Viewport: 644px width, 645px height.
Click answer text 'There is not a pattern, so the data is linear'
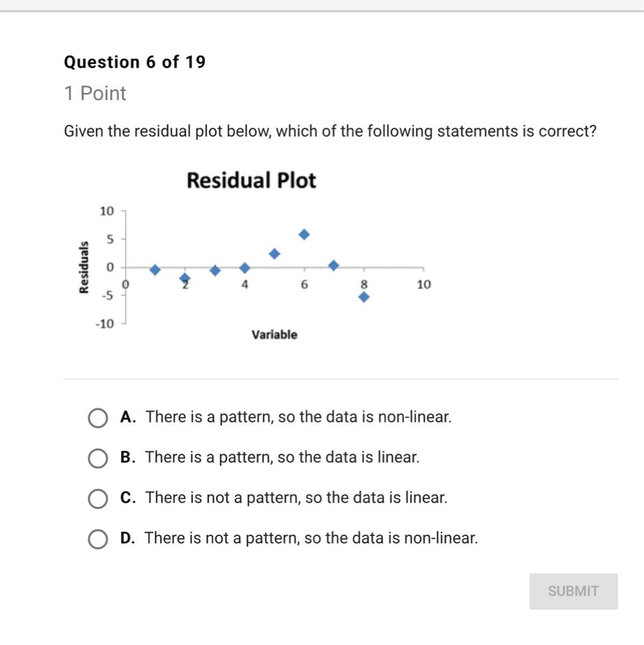(296, 497)
